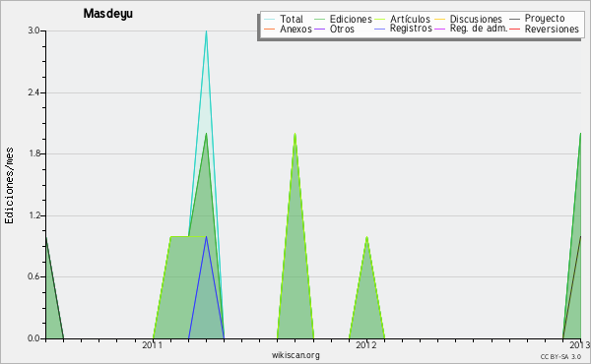Click the wikiscan.org text
The width and height of the screenshot is (591, 364).
(x=295, y=354)
